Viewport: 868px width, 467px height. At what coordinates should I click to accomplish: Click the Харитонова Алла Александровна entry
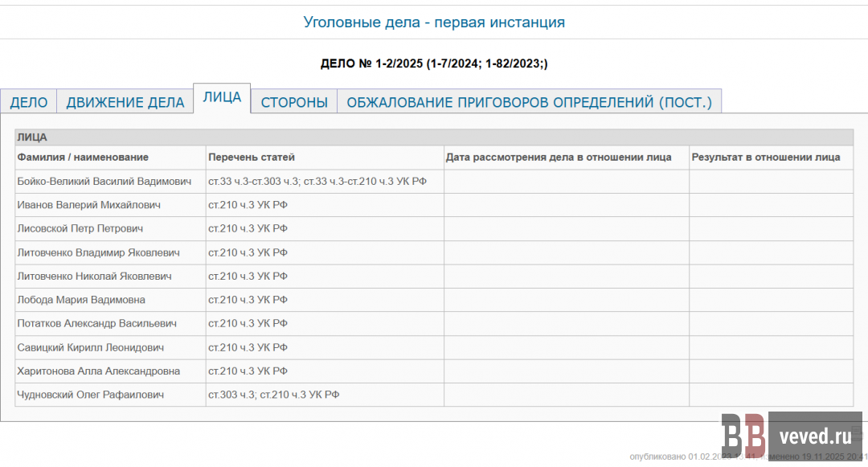98,371
